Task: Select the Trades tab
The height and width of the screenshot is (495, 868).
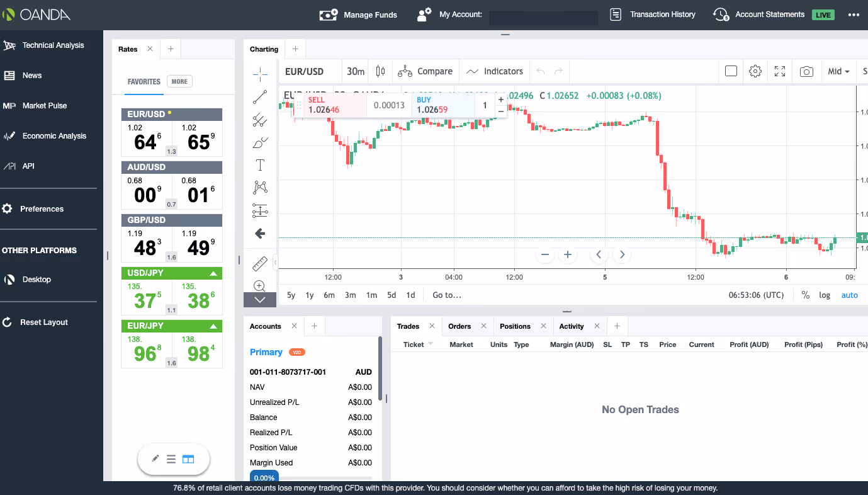Action: (408, 326)
